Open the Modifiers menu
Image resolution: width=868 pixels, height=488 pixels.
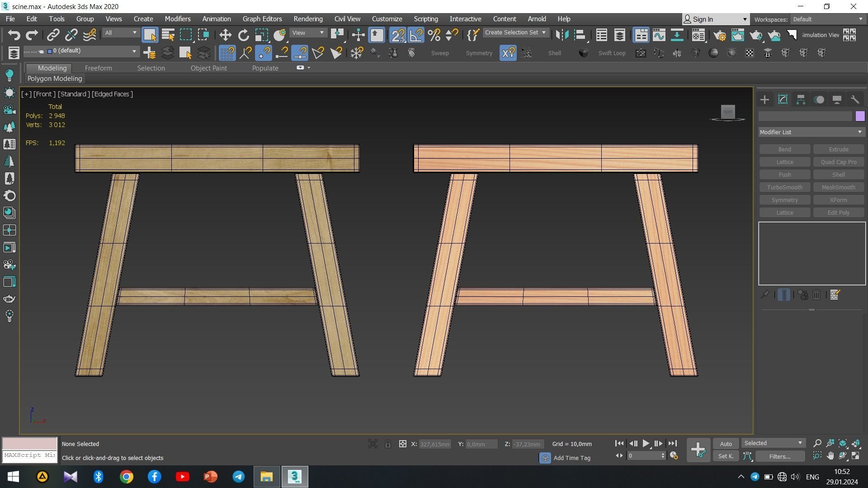point(177,19)
